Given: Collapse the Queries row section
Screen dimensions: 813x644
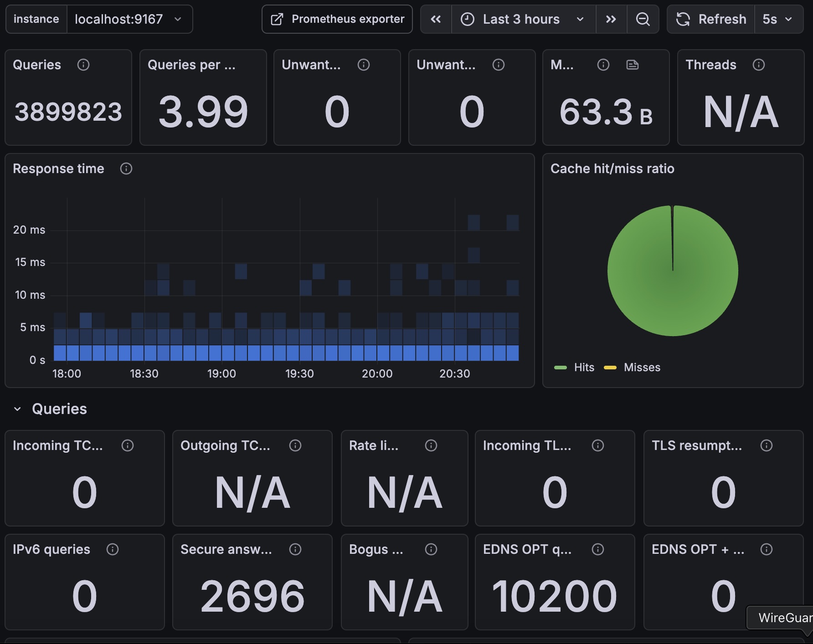Looking at the screenshot, I should pyautogui.click(x=17, y=409).
